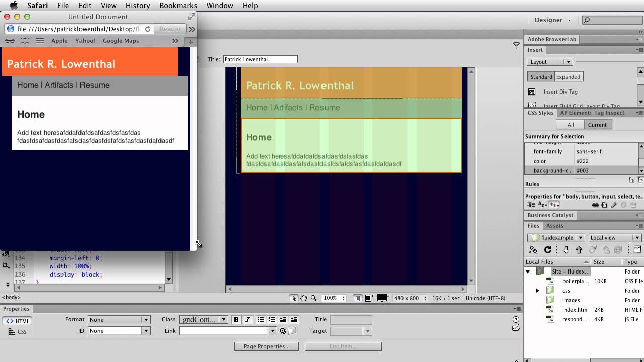Switch to Assets tab
The image size is (644, 362).
tap(555, 226)
